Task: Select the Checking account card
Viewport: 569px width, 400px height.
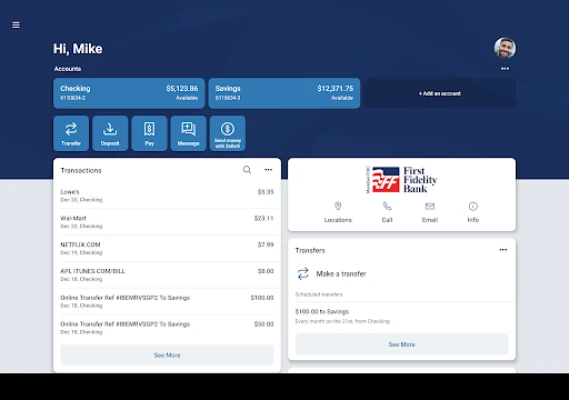Action: pyautogui.click(x=129, y=93)
